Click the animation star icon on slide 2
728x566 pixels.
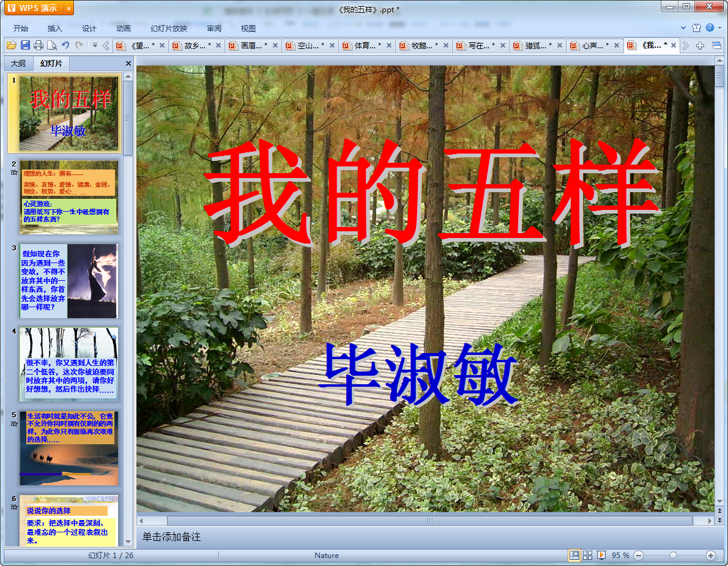14,173
